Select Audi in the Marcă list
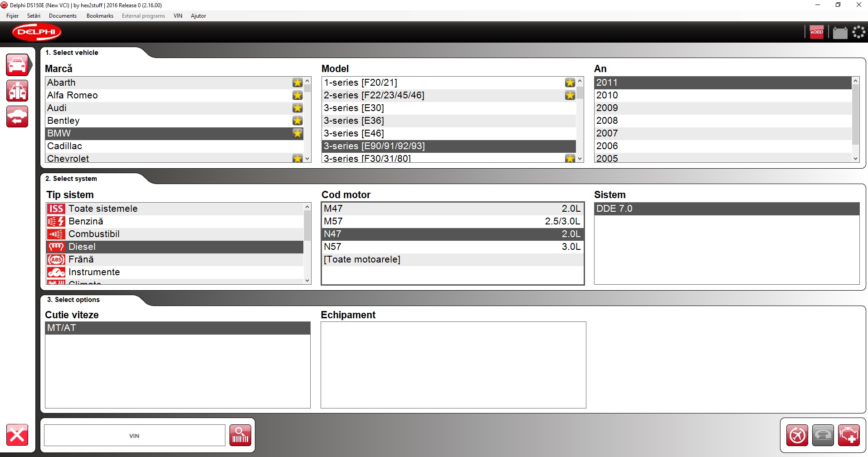Image resolution: width=868 pixels, height=457 pixels. tap(175, 108)
